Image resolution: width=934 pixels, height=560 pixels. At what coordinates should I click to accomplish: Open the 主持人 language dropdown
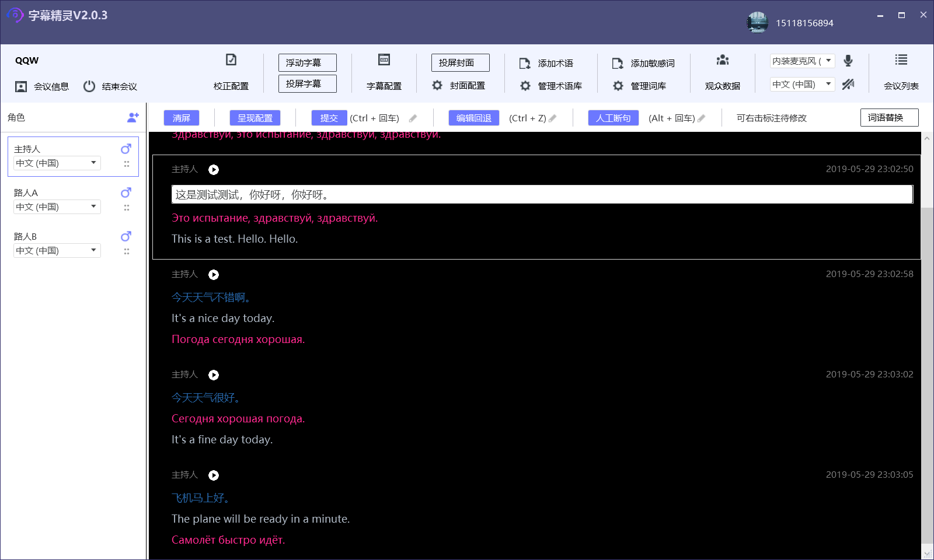pos(57,163)
